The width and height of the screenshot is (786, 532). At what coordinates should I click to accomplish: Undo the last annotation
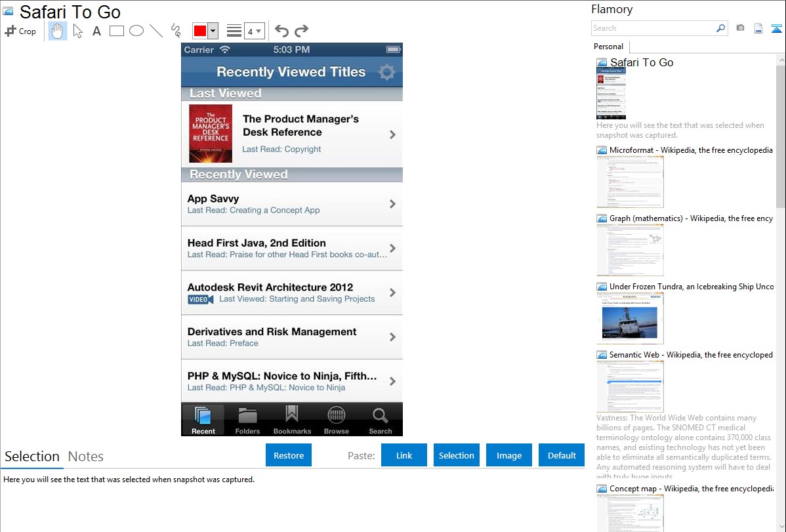pyautogui.click(x=281, y=31)
